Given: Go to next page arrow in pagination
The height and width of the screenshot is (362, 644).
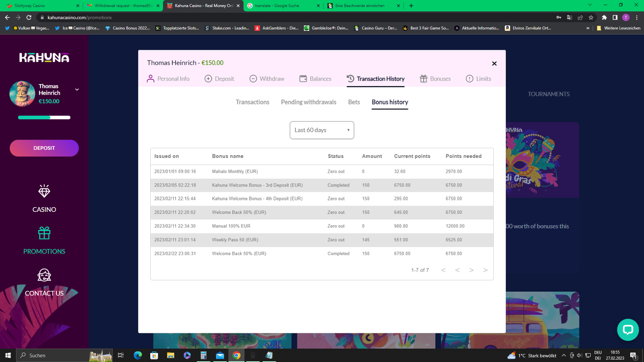Looking at the screenshot, I should (x=471, y=270).
